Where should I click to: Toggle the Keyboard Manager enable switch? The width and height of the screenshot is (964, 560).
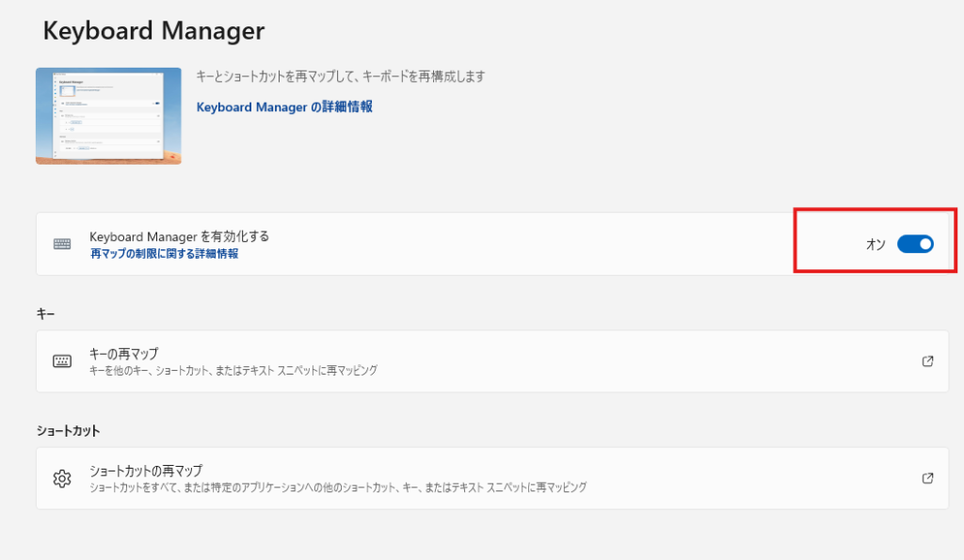tap(914, 244)
